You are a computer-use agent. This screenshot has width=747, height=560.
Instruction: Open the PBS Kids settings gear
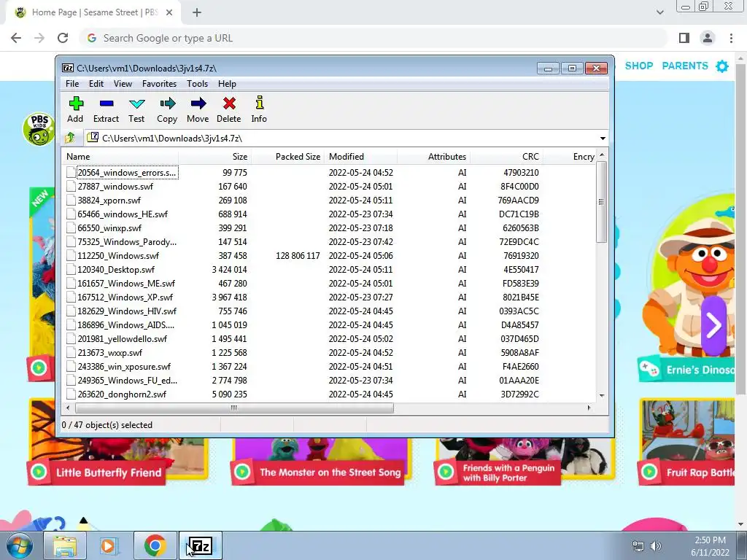722,66
